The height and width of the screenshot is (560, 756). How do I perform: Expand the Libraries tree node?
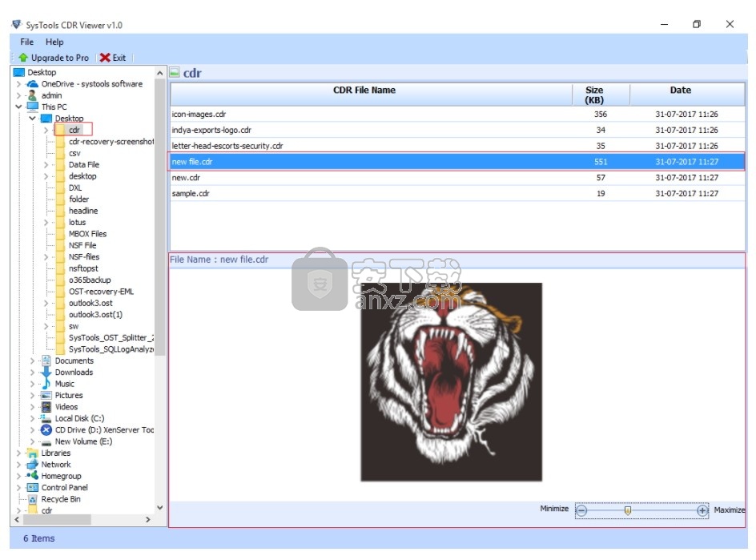(18, 453)
